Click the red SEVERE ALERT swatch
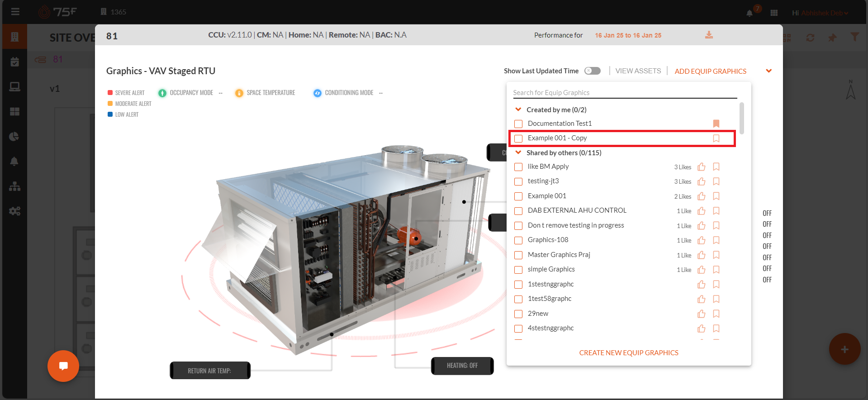The image size is (868, 400). click(110, 92)
